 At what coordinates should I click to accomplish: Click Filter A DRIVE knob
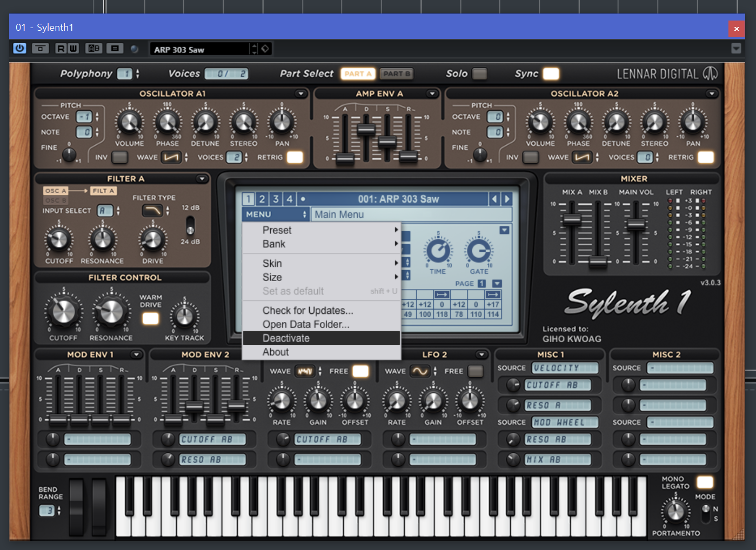[153, 239]
